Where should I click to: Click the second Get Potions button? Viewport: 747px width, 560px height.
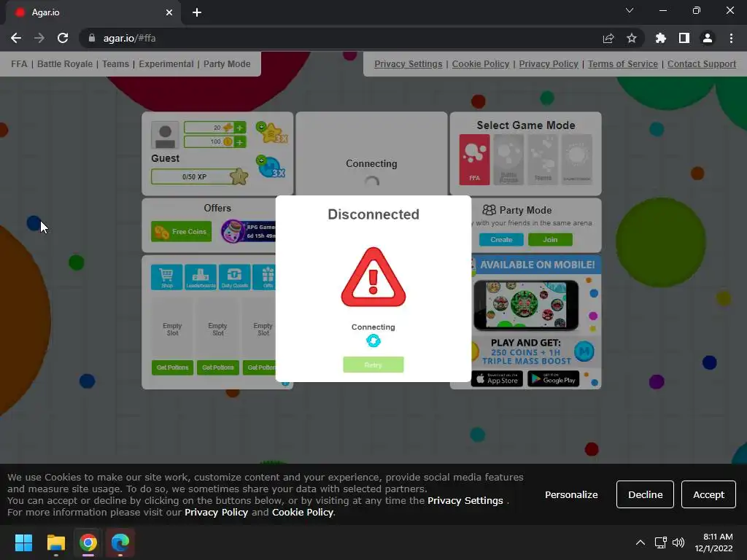[x=217, y=367]
